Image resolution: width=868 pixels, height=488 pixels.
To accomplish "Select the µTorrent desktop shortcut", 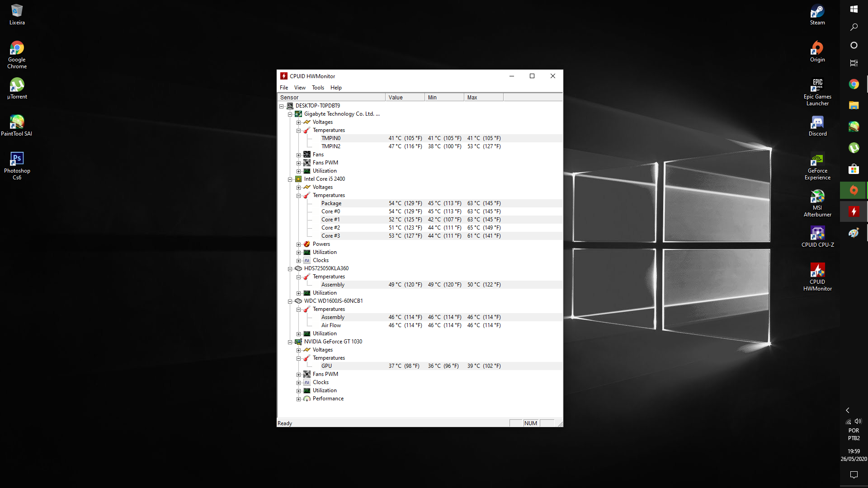I will (17, 89).
